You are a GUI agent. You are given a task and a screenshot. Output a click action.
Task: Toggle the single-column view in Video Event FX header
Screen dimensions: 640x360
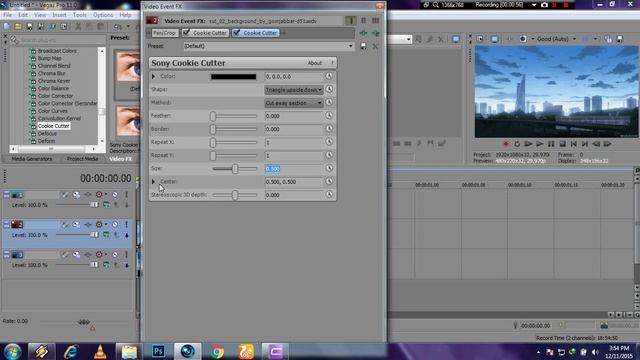(x=351, y=20)
